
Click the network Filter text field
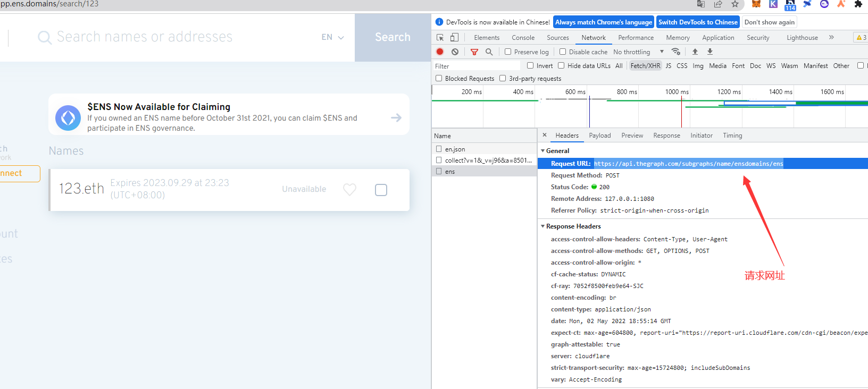477,66
